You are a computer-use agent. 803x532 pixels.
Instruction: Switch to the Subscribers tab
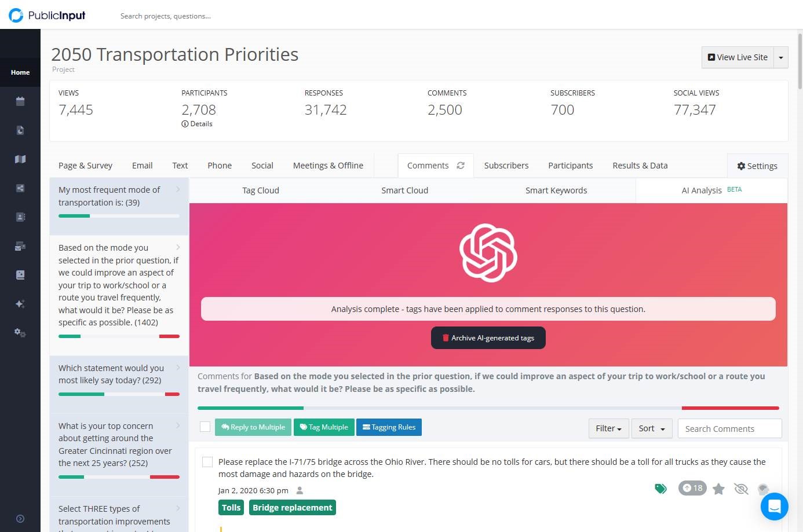tap(506, 166)
